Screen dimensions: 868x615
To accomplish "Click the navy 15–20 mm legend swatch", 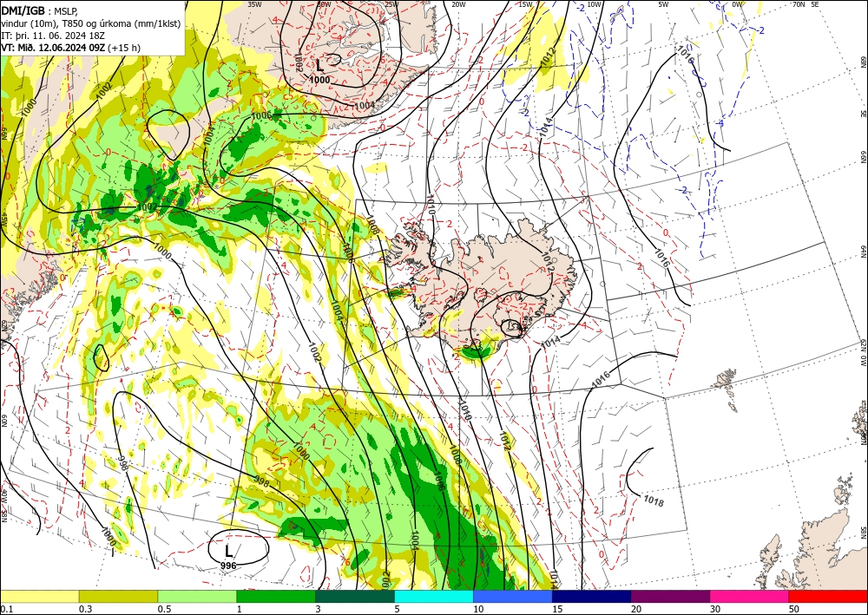I will (x=592, y=596).
